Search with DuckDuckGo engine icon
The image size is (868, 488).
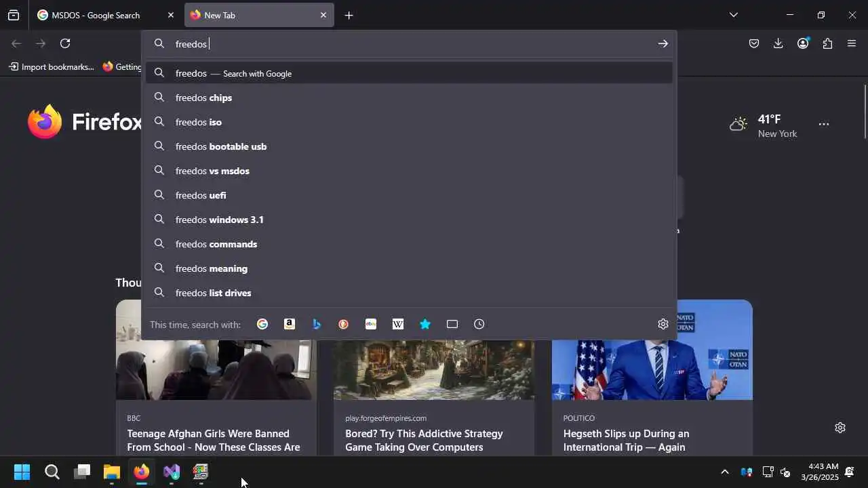click(x=344, y=324)
